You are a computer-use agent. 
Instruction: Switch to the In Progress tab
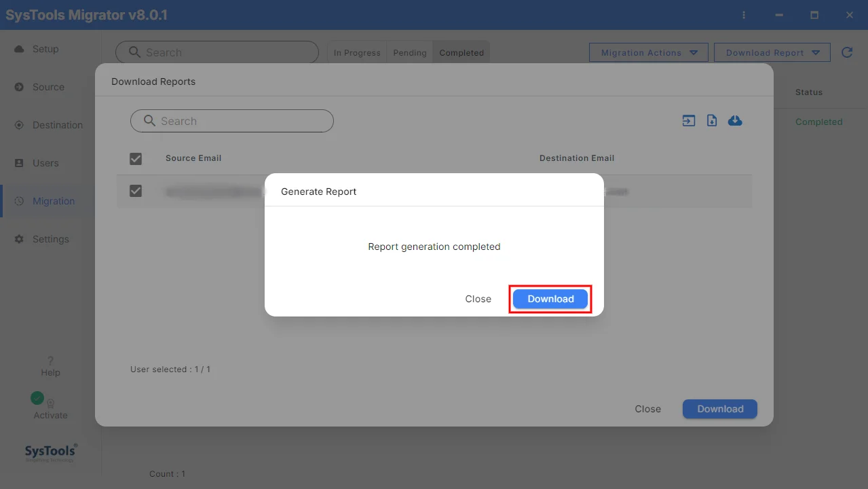click(357, 52)
